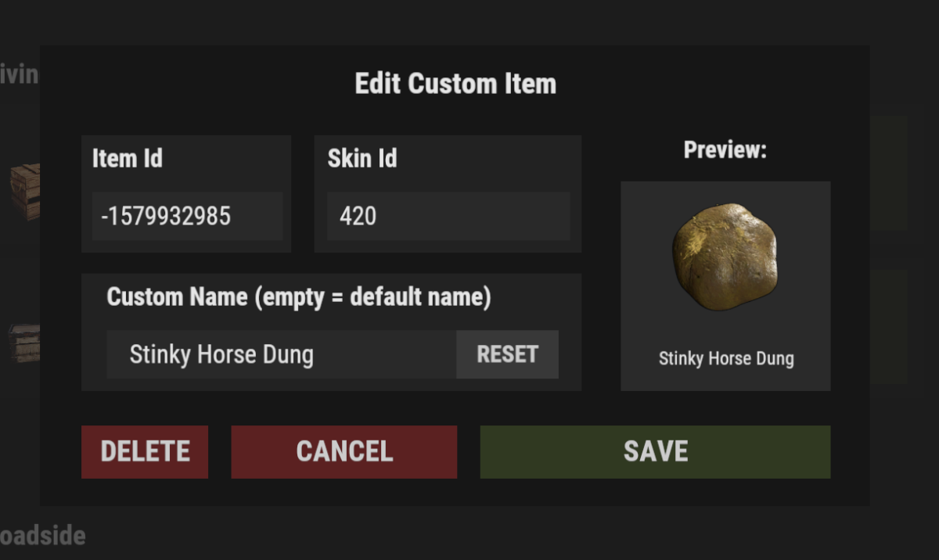The image size is (939, 560).
Task: Click the Custom Name text field
Action: pyautogui.click(x=281, y=354)
